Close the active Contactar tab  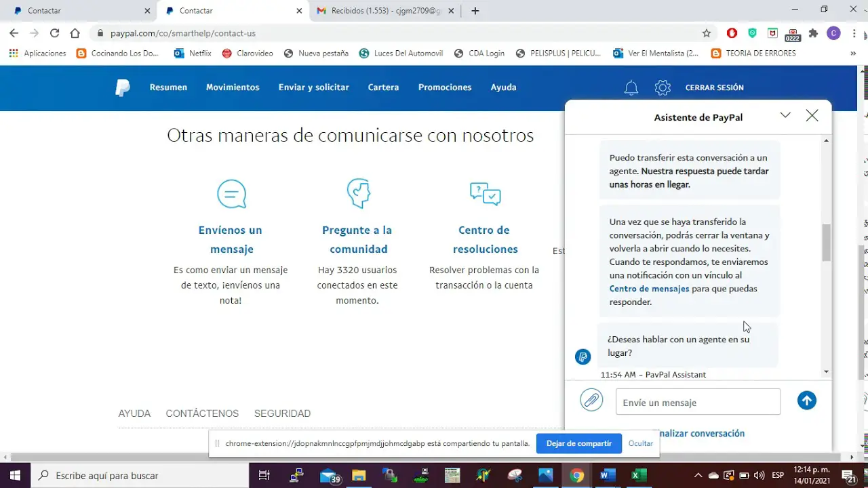(299, 11)
